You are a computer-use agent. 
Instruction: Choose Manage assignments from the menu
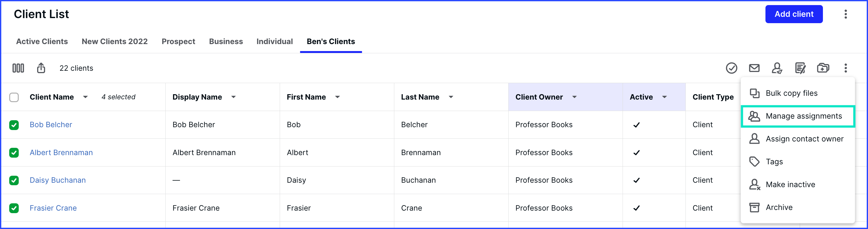click(803, 116)
